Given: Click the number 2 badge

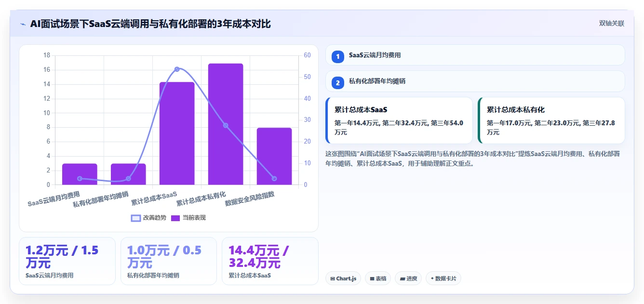Looking at the screenshot, I should 338,82.
